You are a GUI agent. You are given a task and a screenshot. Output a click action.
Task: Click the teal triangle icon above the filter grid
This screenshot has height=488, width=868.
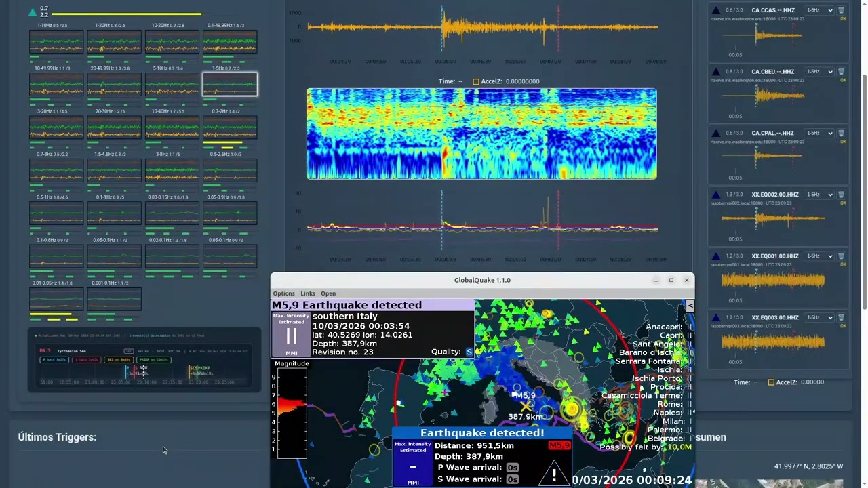[33, 12]
